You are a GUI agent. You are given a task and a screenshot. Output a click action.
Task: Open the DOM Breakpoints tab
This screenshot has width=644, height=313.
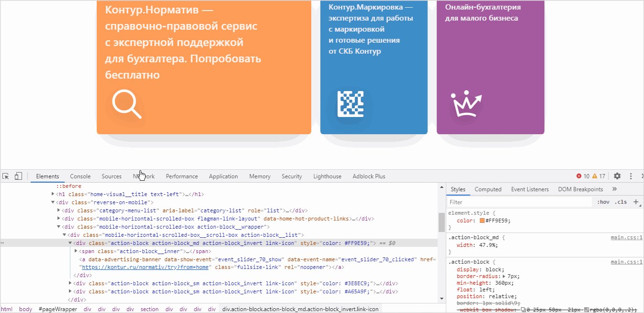click(580, 189)
